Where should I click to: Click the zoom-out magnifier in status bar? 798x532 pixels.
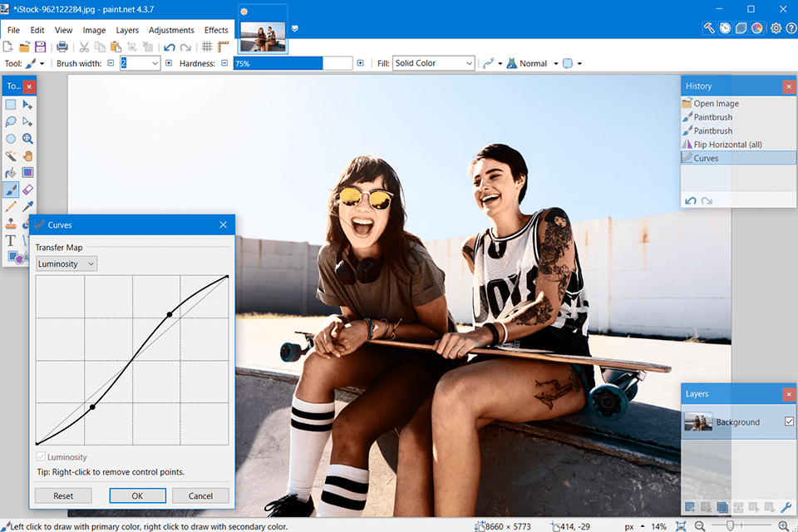pyautogui.click(x=700, y=526)
